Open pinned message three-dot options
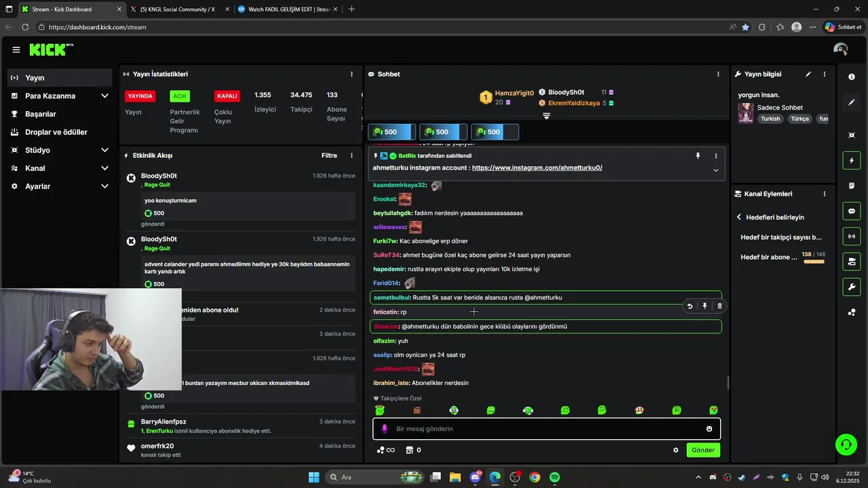 pos(715,156)
